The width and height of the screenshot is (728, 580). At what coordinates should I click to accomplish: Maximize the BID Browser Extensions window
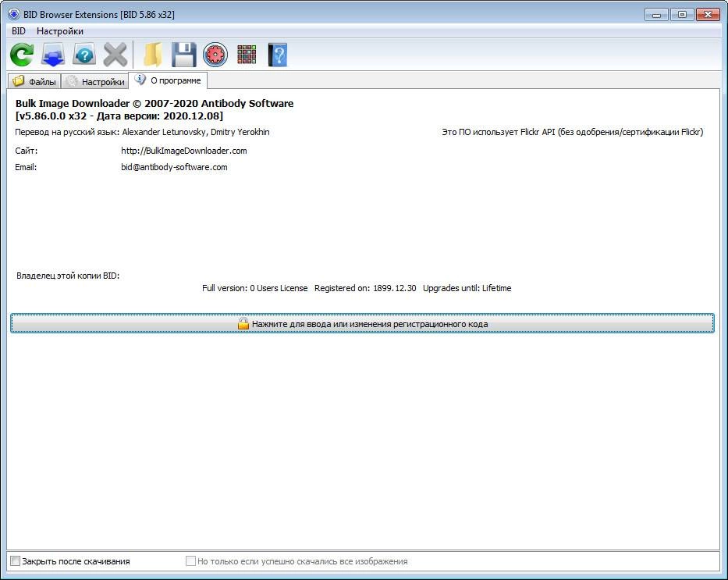682,14
